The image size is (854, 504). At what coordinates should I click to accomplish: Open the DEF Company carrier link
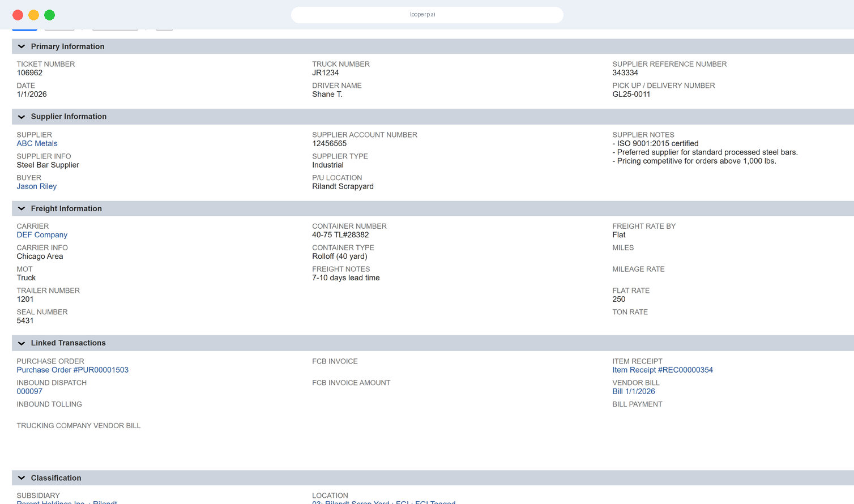click(x=42, y=235)
